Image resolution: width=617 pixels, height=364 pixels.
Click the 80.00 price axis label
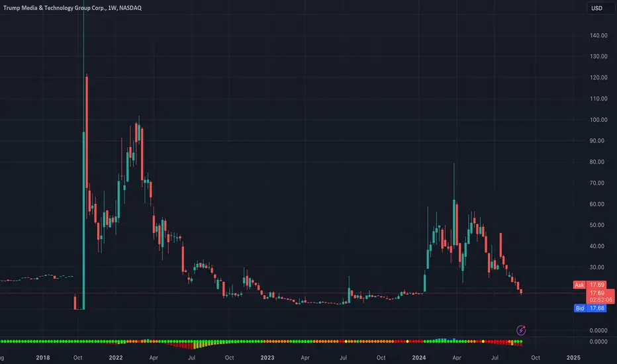598,161
